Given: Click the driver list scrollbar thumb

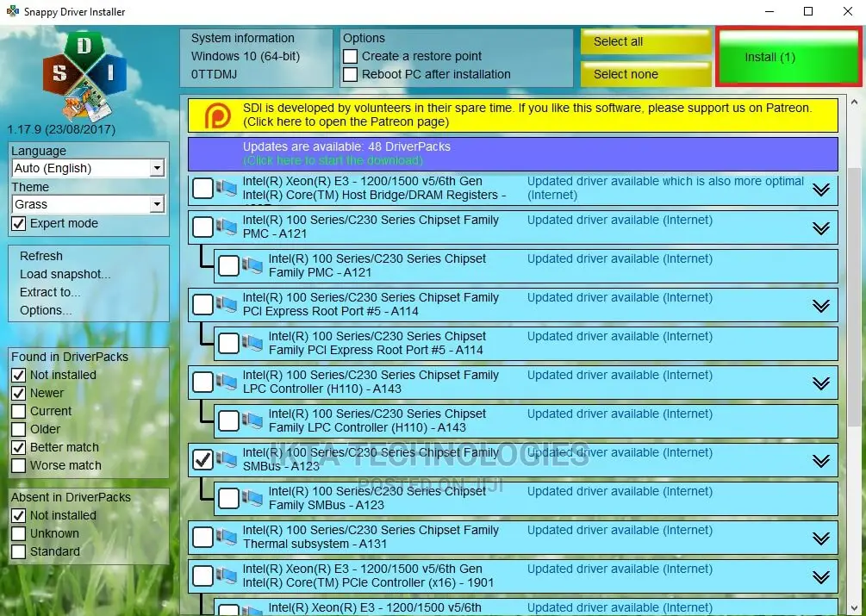Looking at the screenshot, I should coord(854,296).
